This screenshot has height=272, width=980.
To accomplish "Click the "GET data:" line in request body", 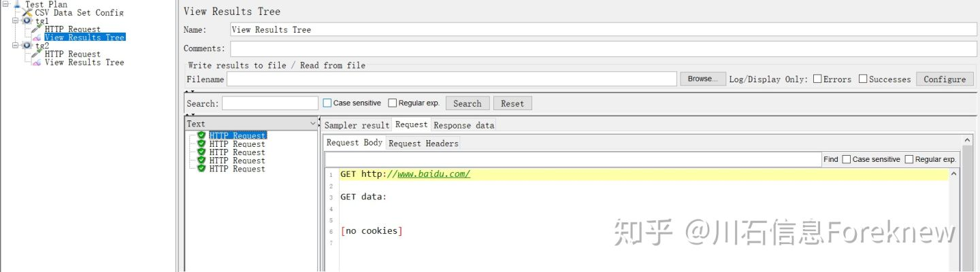I will [x=363, y=197].
